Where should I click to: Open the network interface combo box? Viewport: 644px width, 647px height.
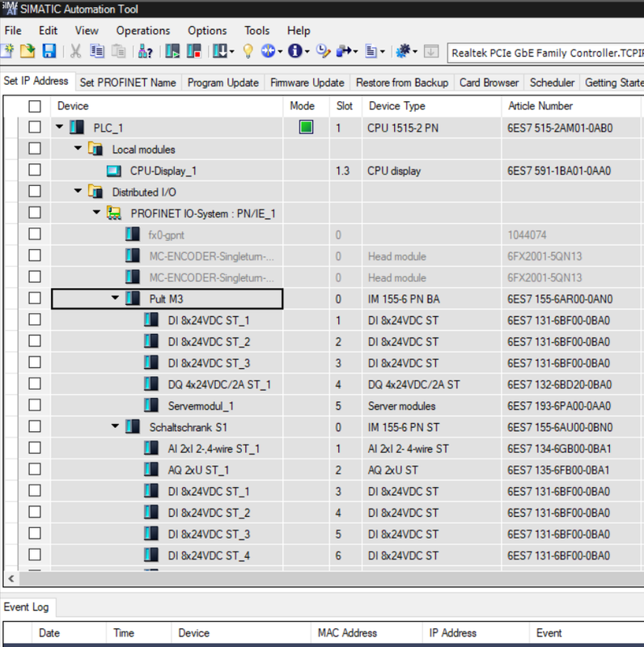click(x=545, y=53)
